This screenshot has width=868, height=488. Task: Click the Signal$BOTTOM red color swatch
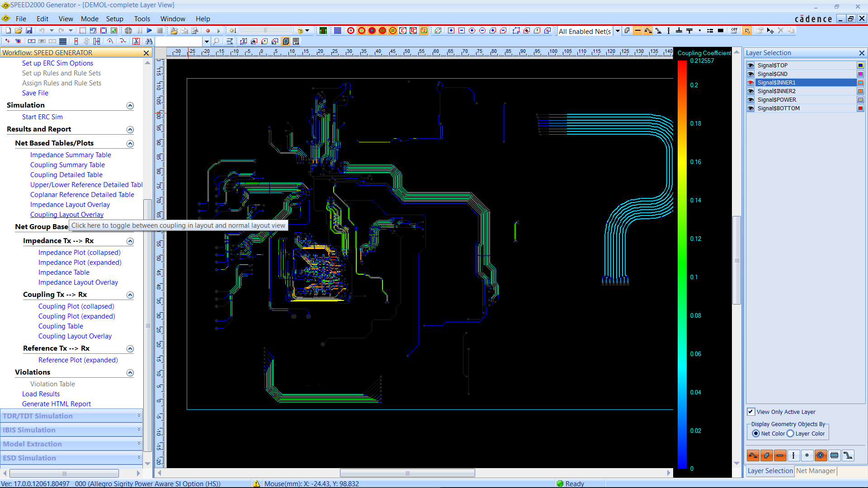point(860,108)
